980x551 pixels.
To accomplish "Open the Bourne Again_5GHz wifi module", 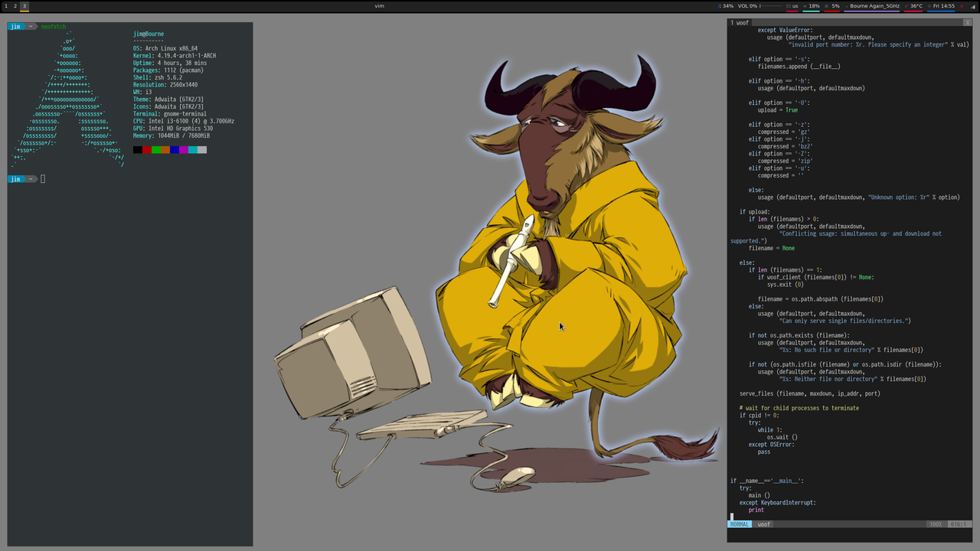I will point(873,6).
